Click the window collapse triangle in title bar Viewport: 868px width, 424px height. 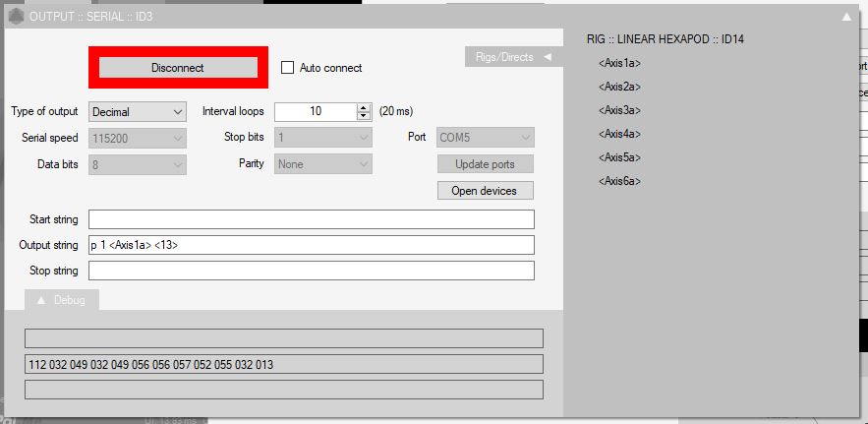pos(846,17)
